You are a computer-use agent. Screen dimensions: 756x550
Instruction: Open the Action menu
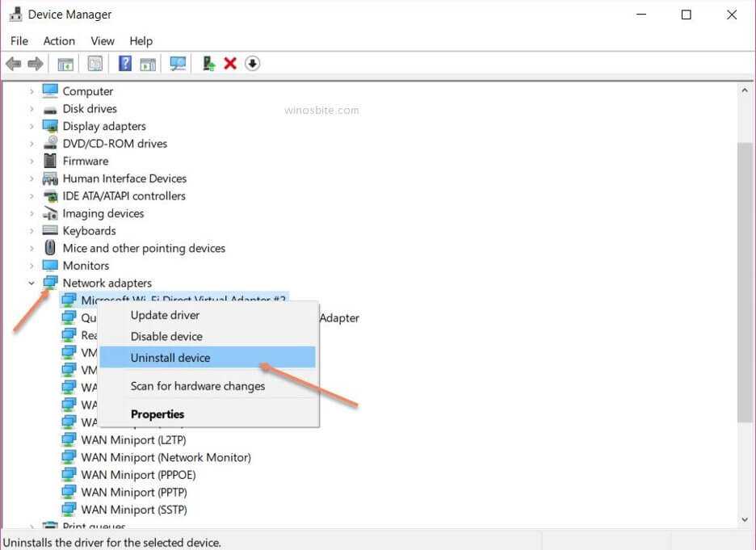coord(59,40)
